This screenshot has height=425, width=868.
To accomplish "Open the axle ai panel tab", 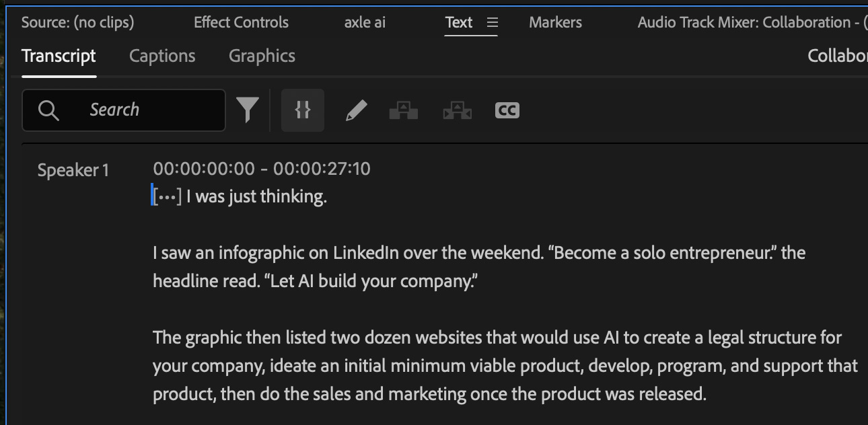I will [365, 23].
